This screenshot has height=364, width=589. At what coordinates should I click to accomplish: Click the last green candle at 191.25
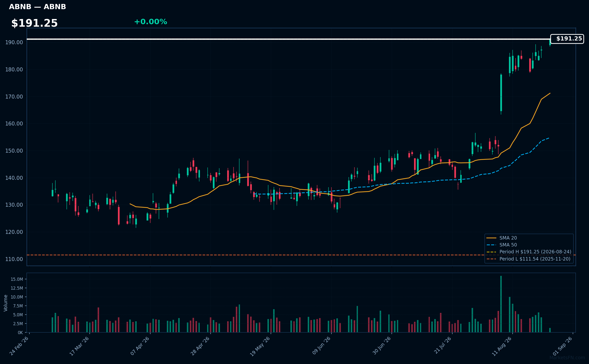tap(550, 43)
